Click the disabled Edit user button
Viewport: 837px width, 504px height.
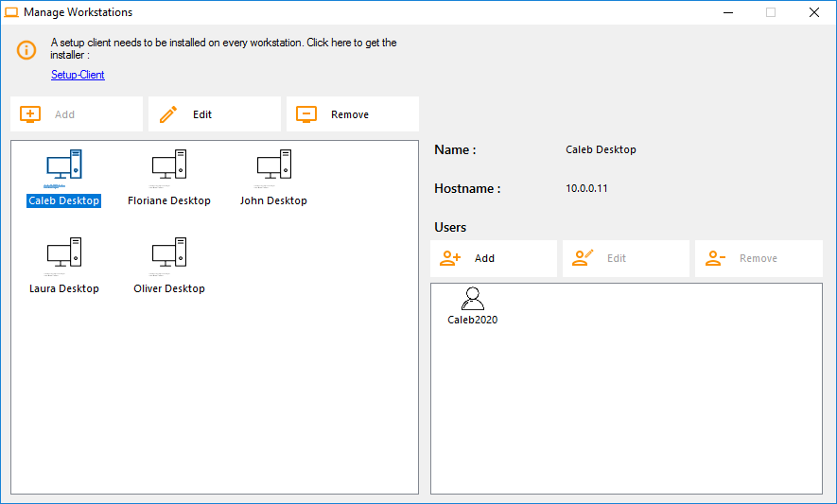pyautogui.click(x=625, y=258)
